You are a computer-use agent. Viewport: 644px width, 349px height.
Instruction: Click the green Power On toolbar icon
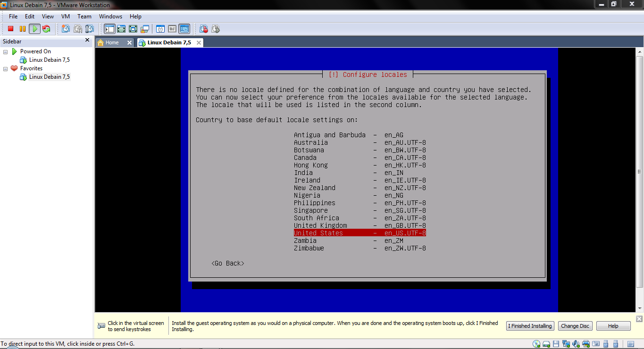(34, 29)
